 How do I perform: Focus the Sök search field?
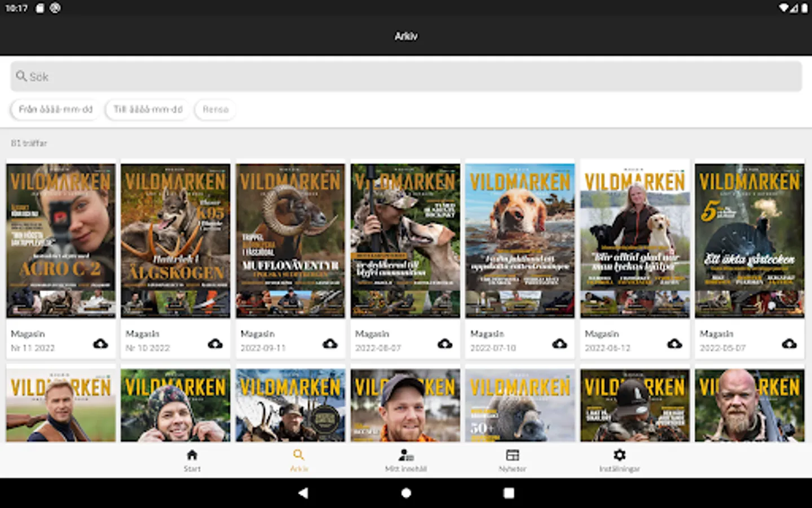tap(406, 76)
